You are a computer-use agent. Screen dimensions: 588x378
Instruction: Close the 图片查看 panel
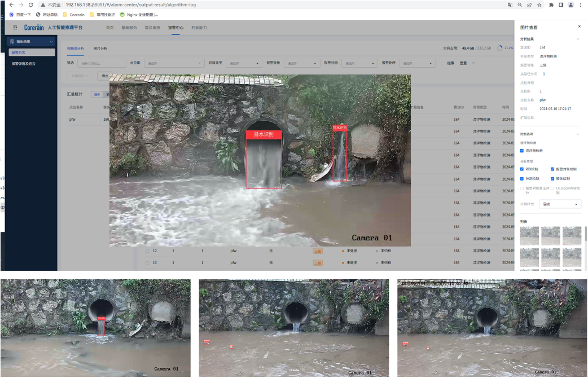579,27
